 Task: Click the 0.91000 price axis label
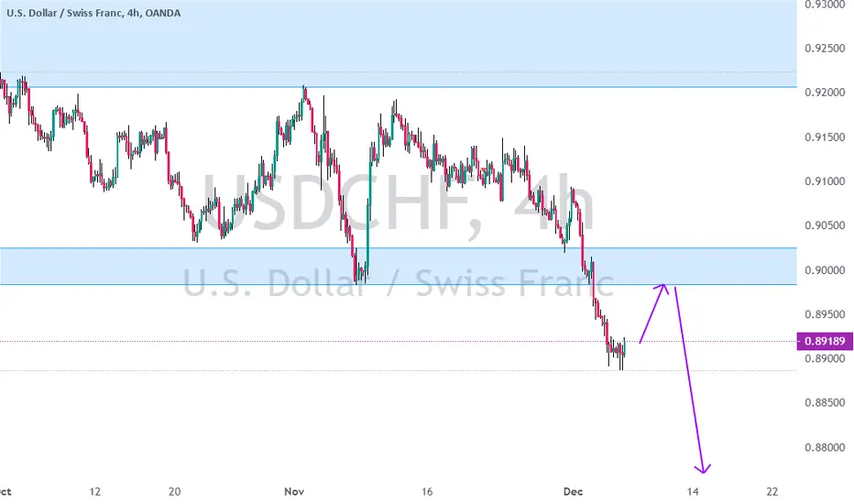click(x=825, y=181)
